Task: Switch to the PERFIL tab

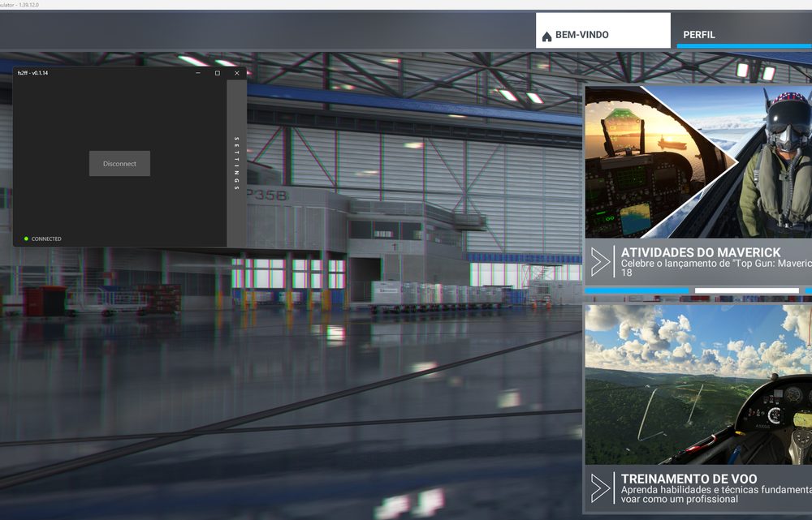Action: (744, 32)
